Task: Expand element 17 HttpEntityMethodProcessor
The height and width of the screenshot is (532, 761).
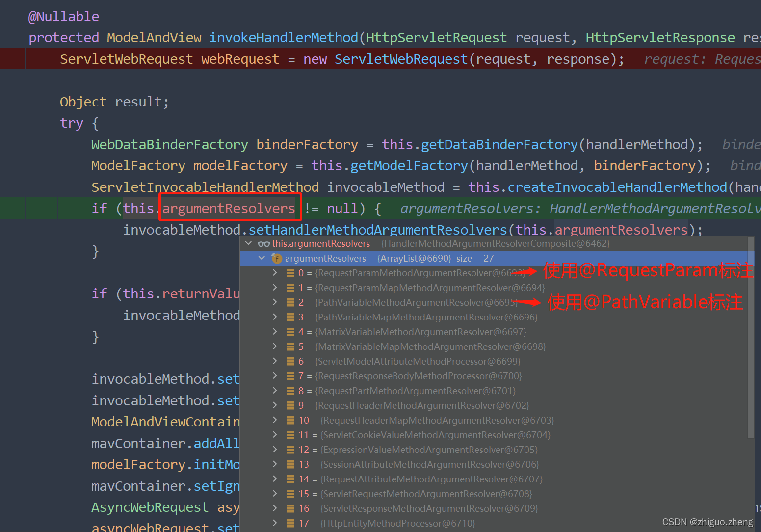Action: [x=275, y=523]
